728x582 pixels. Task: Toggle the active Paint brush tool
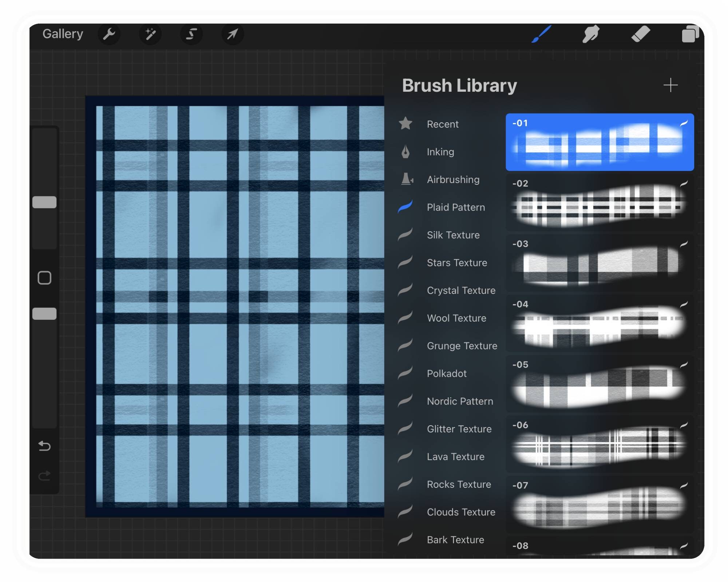(540, 34)
